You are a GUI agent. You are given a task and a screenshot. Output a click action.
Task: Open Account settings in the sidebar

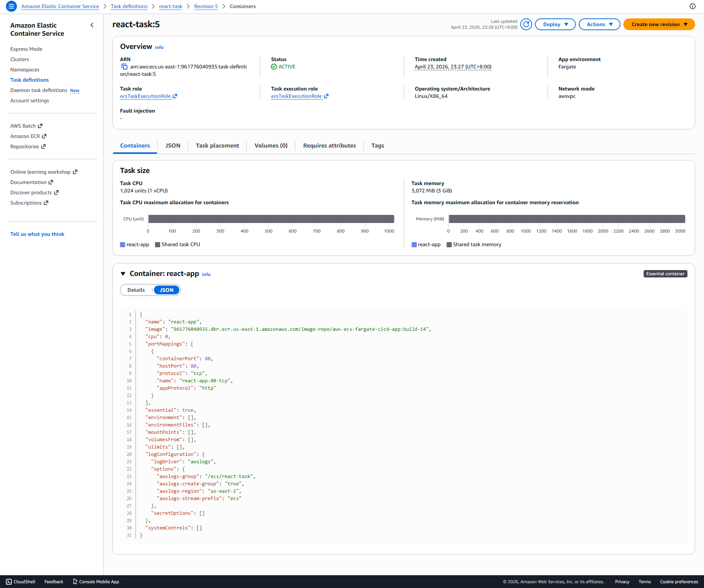[x=29, y=100]
